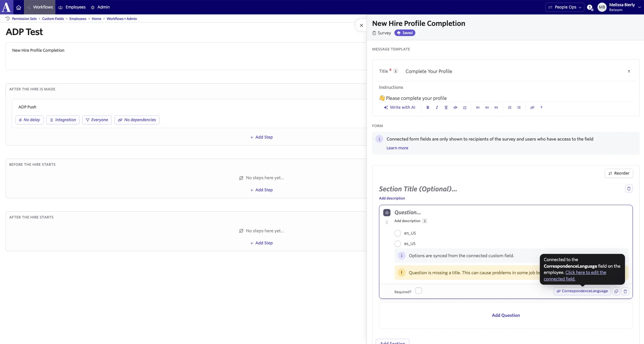
Task: Open the No dependencies option
Action: pos(137,120)
